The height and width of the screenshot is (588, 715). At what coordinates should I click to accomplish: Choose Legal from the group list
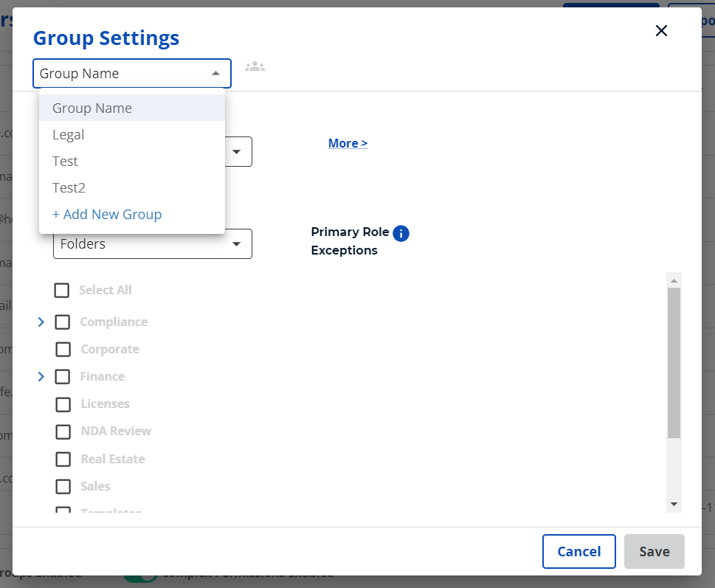click(x=132, y=134)
